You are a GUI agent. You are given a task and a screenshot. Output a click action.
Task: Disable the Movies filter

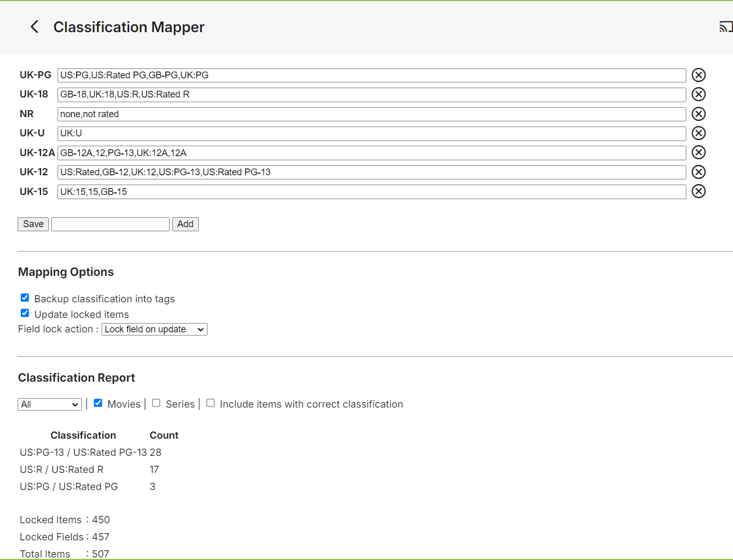coord(98,402)
